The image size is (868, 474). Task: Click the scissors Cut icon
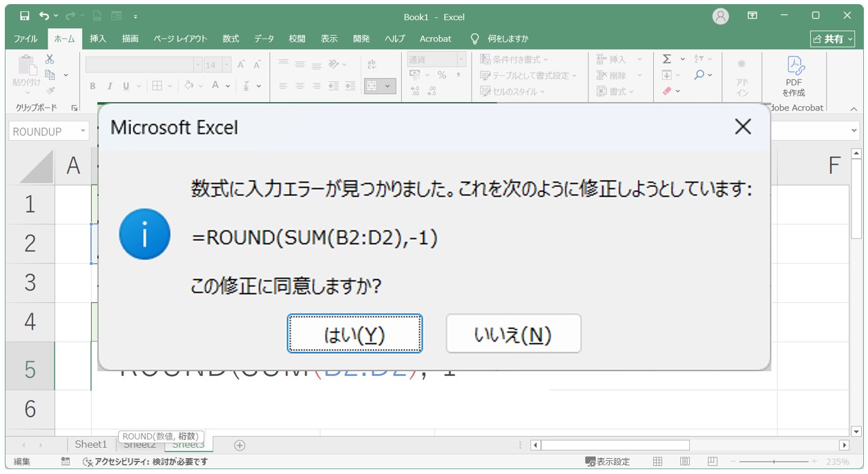(50, 59)
